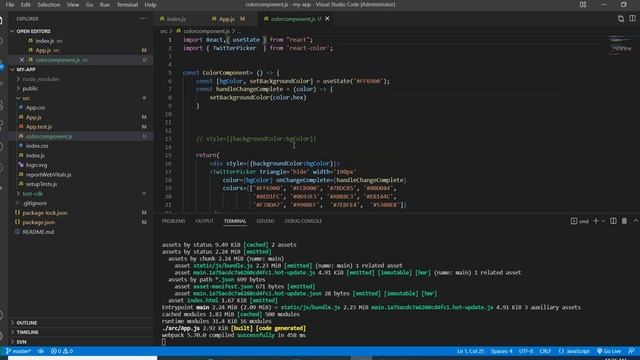Open the Edit menu
The height and width of the screenshot is (360, 640).
pos(26,5)
